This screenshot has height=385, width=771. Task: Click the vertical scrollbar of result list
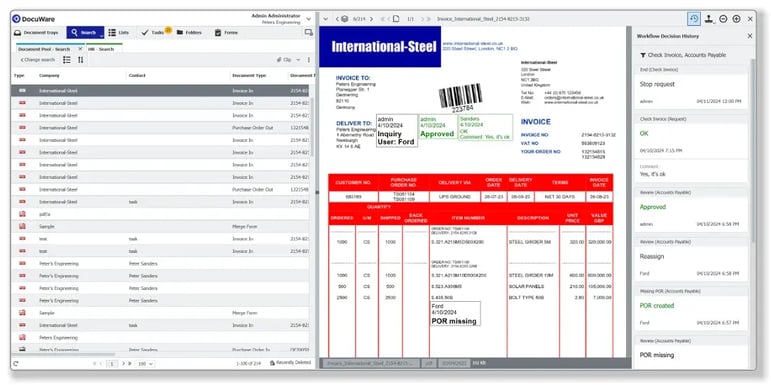tap(312, 128)
